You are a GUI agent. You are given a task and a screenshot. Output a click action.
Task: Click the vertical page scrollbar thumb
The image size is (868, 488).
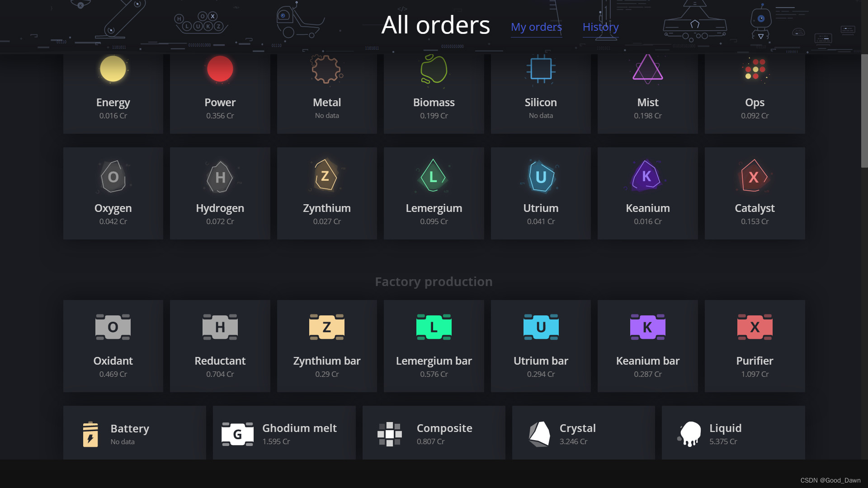[864, 111]
